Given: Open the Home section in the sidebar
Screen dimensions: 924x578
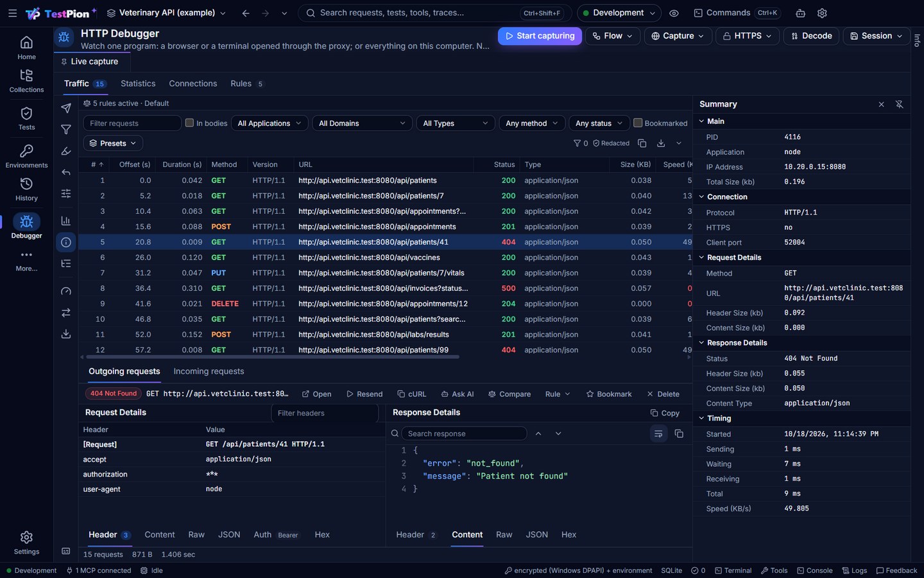Looking at the screenshot, I should coord(26,48).
